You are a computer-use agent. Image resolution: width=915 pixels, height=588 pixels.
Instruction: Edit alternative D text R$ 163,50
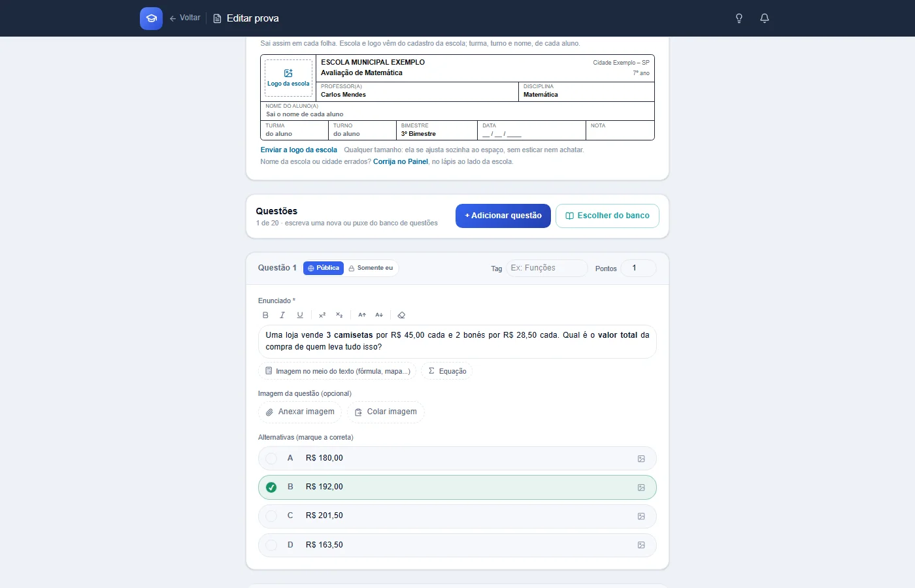click(x=324, y=545)
